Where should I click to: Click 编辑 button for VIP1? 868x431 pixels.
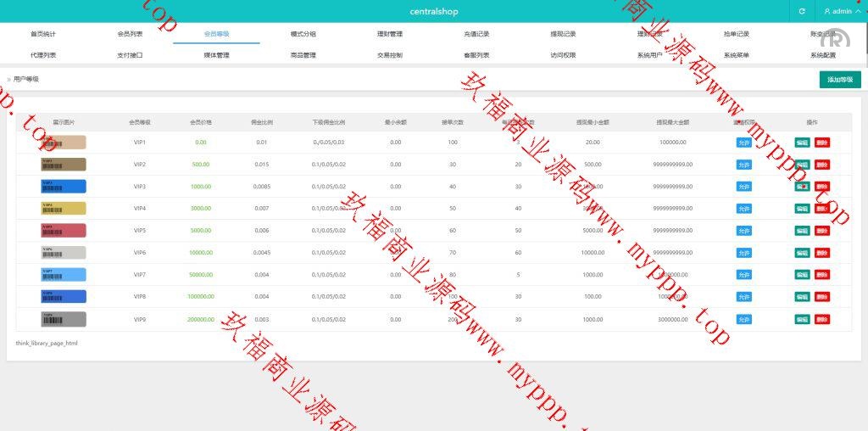point(802,143)
